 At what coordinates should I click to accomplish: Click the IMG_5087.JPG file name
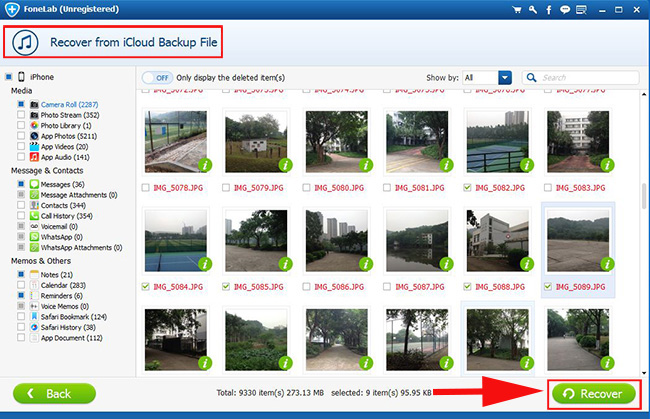click(x=420, y=287)
